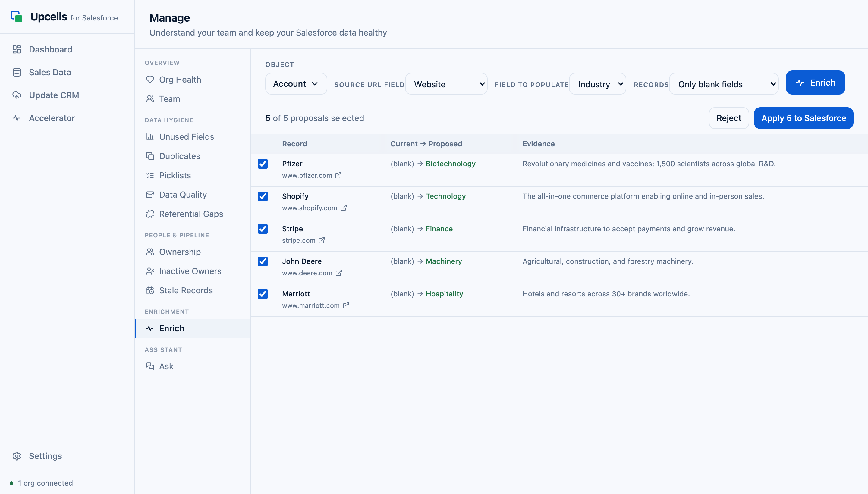The image size is (868, 494).
Task: Open Settings at the sidebar bottom
Action: click(x=67, y=456)
